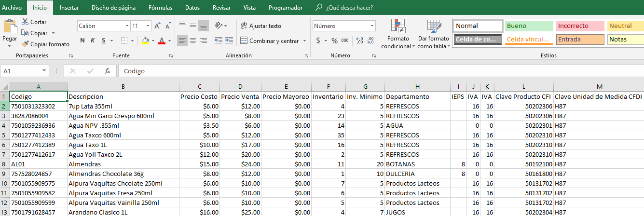
Task: Center text horizontally in cell
Action: [x=193, y=40]
